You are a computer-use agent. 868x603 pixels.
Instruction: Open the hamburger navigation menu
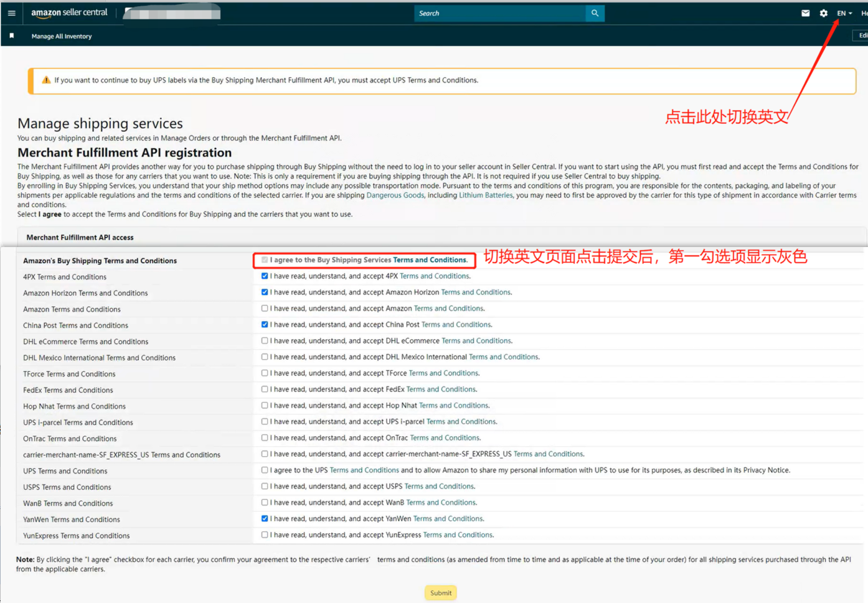(x=11, y=13)
